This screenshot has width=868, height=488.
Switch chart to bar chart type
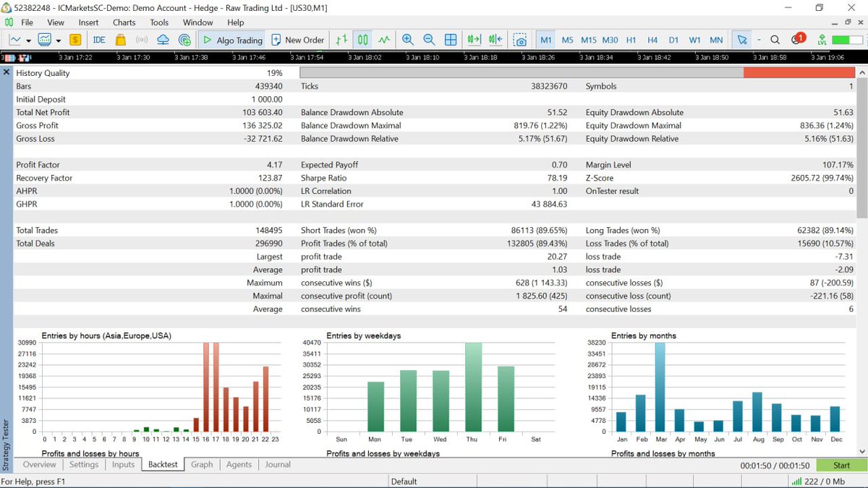342,40
